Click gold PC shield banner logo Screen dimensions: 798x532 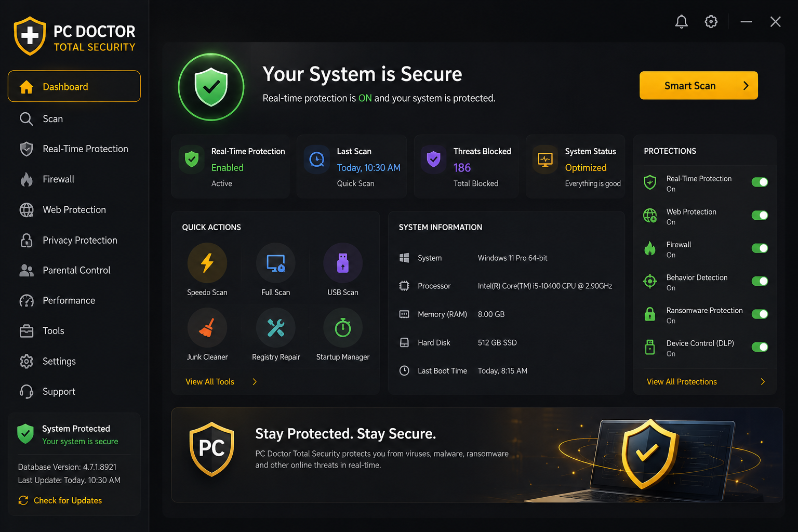[211, 449]
